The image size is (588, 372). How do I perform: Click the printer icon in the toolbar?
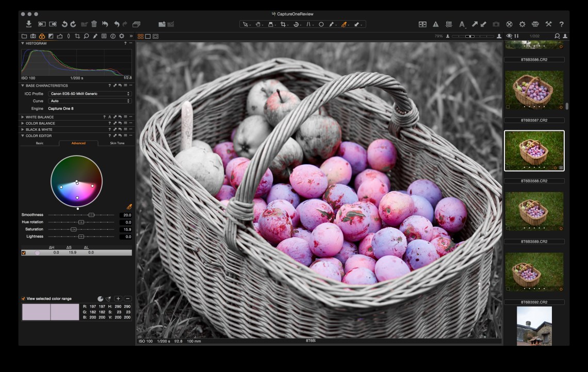click(x=535, y=24)
